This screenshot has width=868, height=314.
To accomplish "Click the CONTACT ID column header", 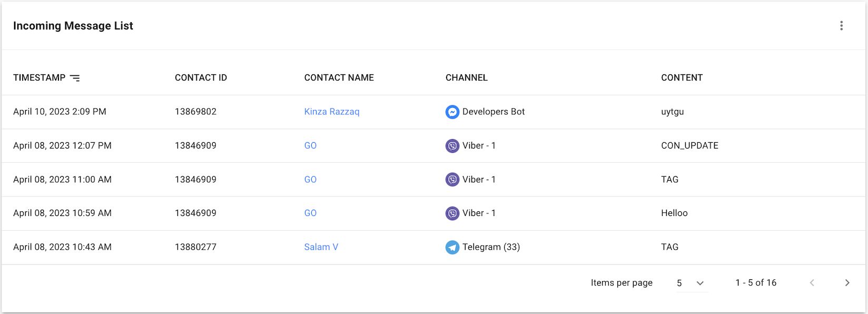I will (201, 78).
